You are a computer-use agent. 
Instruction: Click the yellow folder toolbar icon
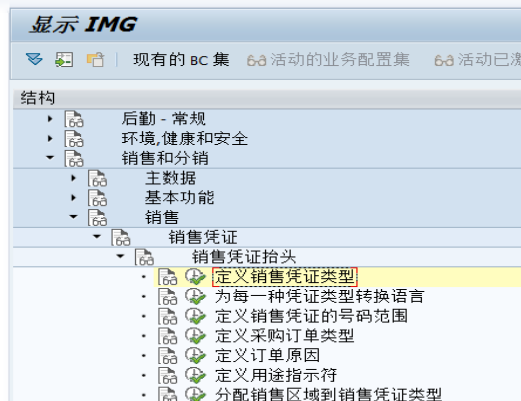point(95,60)
